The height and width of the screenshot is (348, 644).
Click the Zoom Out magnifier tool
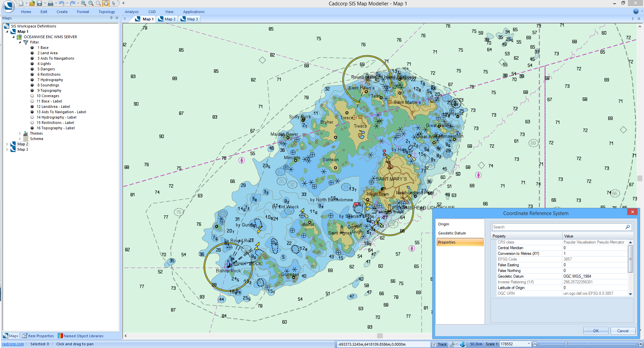pos(91,3)
